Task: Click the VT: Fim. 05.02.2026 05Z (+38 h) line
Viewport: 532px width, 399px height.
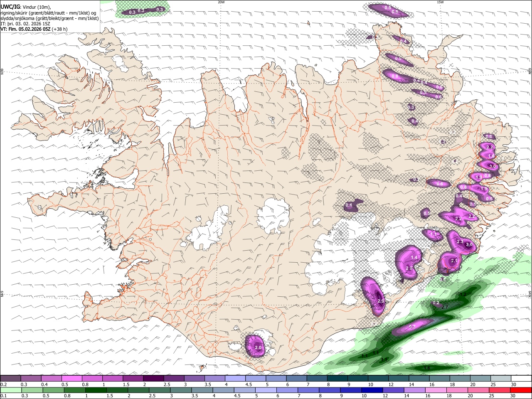Action: click(x=34, y=29)
